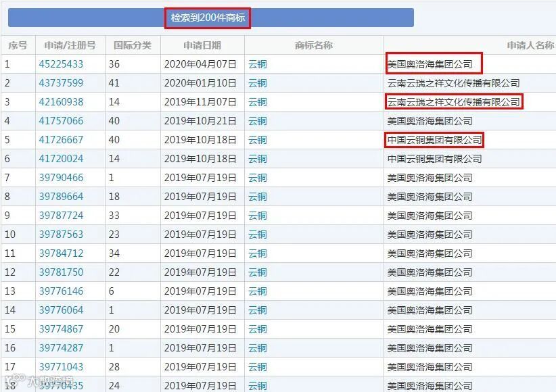
Task: Open registration number 43737599
Action: coord(61,83)
